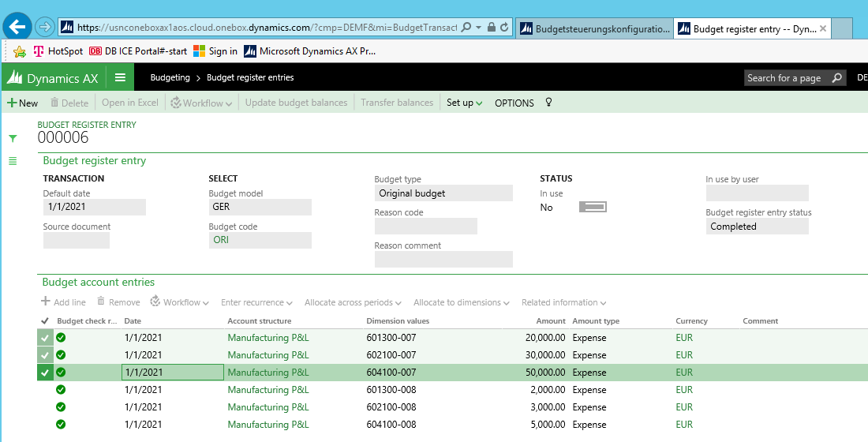Open the Related information dropdown
This screenshot has height=442, width=868.
pyautogui.click(x=563, y=302)
